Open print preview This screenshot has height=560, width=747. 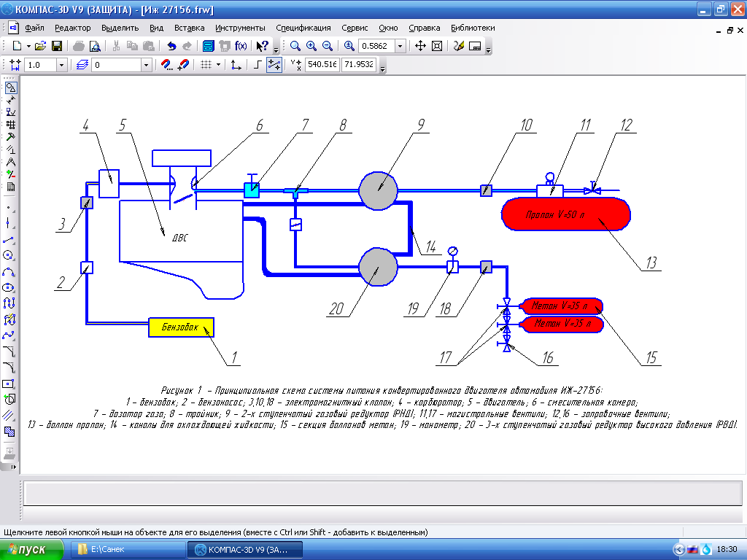tap(95, 46)
